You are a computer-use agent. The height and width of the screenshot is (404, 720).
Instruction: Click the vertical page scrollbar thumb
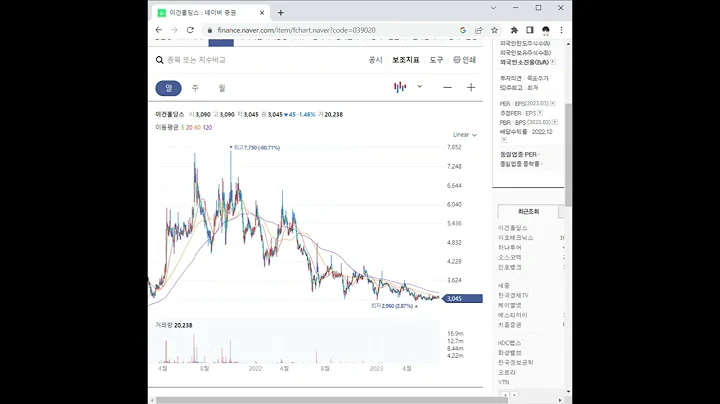point(568,155)
